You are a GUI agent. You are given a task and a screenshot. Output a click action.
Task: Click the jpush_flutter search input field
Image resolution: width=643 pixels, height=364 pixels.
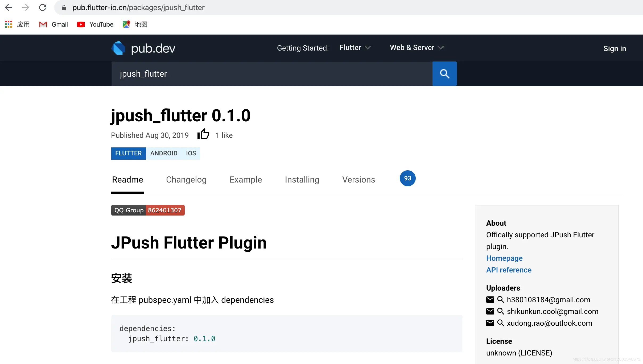(272, 74)
